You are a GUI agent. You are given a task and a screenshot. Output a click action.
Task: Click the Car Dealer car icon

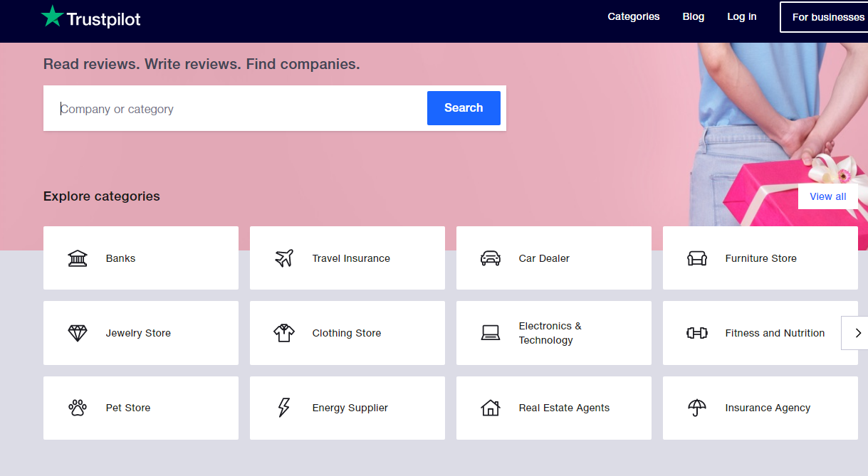(491, 258)
